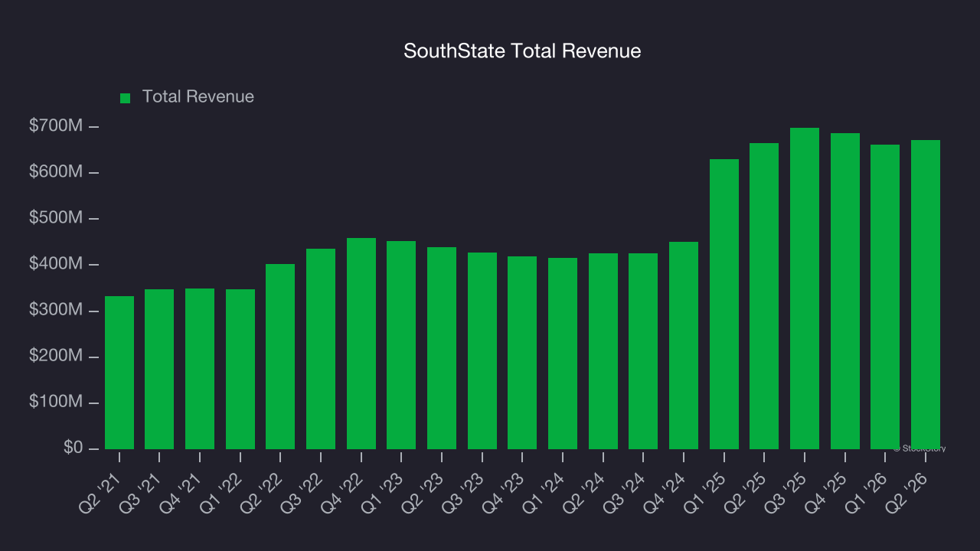
Task: Choose the Q3 '23 revenue bar
Action: (x=482, y=350)
